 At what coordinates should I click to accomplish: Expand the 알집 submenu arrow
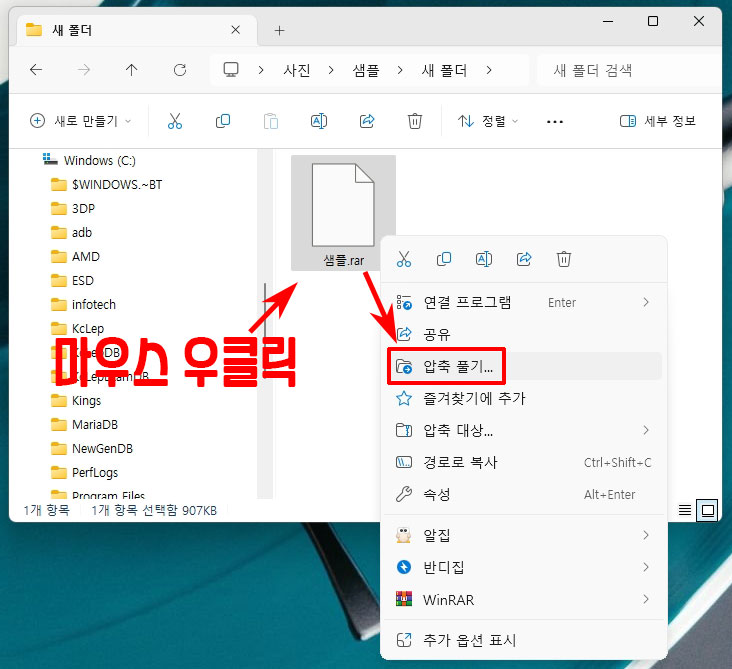pyautogui.click(x=646, y=535)
